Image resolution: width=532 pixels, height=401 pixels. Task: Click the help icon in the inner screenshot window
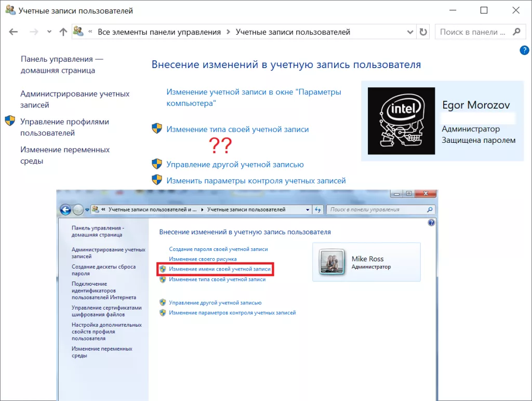click(431, 223)
